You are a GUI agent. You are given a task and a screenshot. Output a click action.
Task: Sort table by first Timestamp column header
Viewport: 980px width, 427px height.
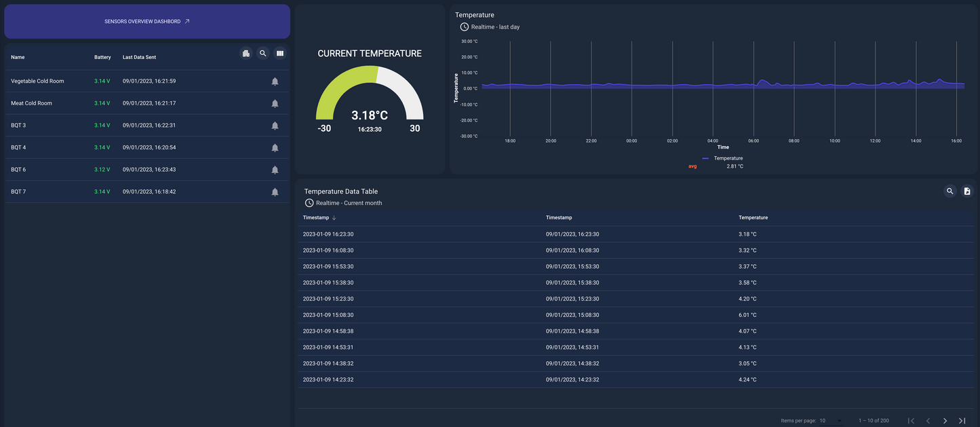coord(316,218)
